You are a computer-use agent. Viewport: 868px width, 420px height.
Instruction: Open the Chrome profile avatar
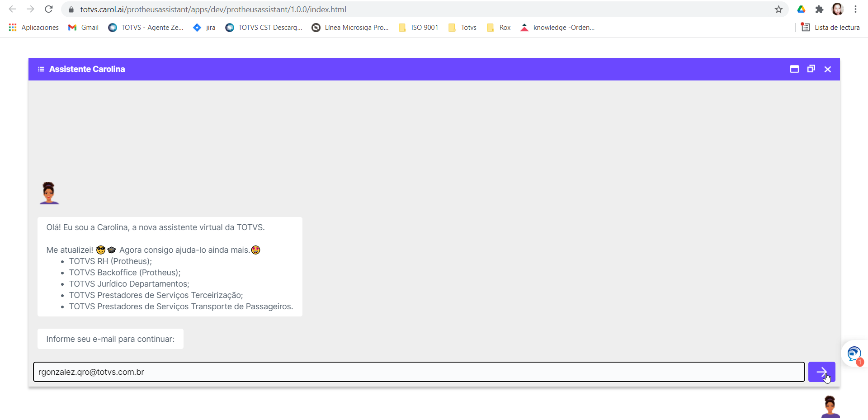837,9
